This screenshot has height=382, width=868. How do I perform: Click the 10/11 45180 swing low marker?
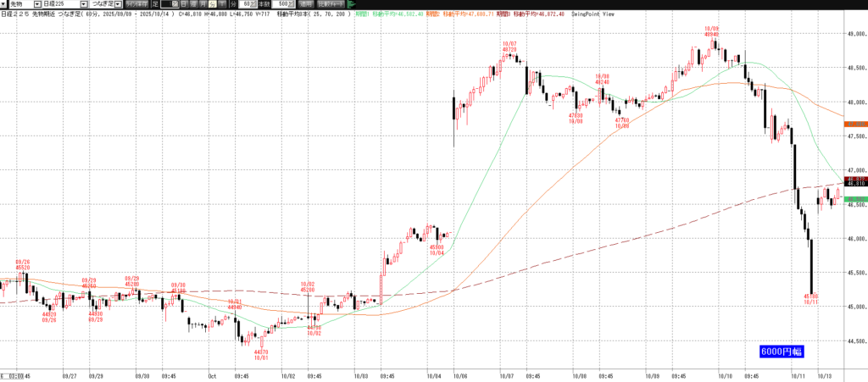click(811, 299)
